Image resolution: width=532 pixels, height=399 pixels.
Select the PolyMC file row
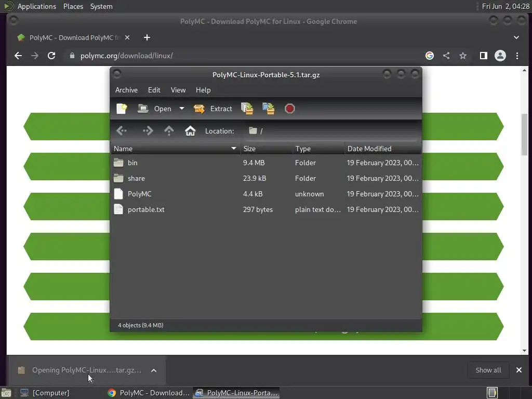coord(266,194)
